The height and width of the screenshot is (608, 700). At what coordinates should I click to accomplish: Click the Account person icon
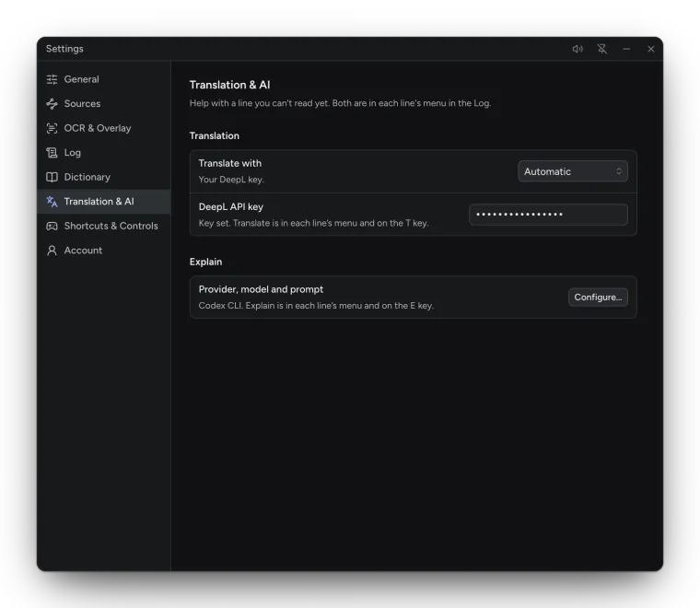click(52, 251)
